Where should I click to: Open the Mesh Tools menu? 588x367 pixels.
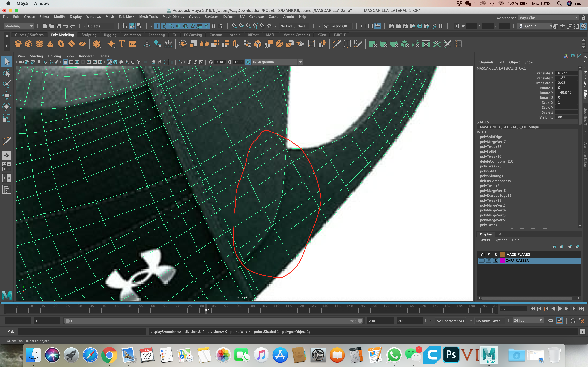(148, 17)
